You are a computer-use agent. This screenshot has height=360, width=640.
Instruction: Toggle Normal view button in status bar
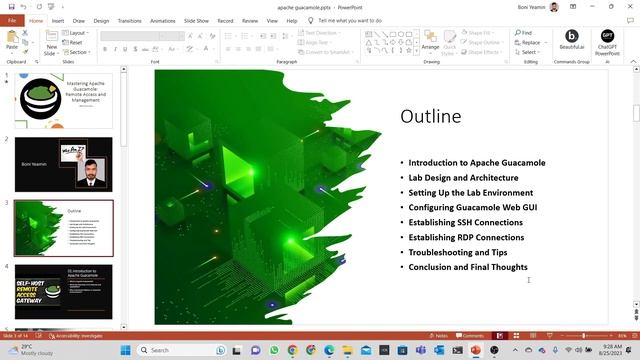tap(500, 336)
